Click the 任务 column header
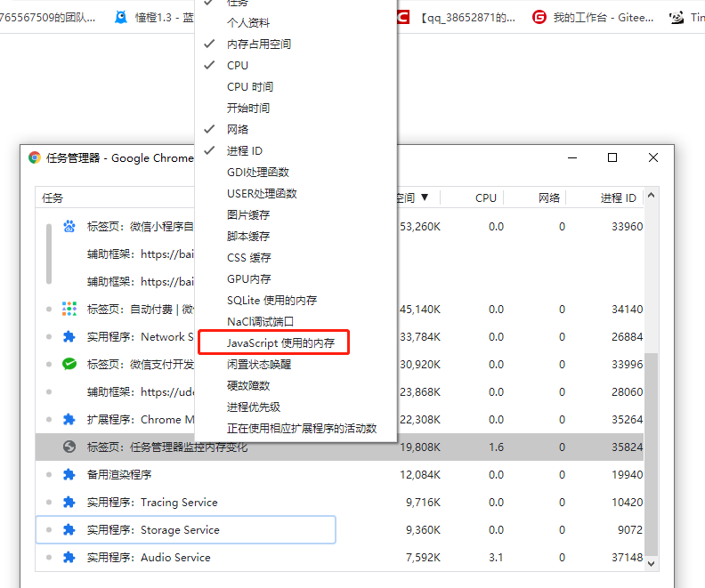The height and width of the screenshot is (588, 705). coord(53,198)
